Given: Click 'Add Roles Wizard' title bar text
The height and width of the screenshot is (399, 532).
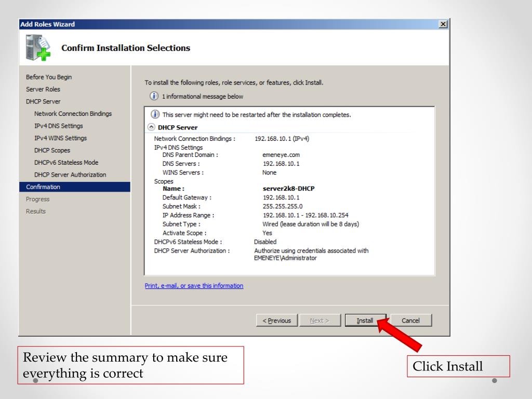Looking at the screenshot, I should (47, 24).
